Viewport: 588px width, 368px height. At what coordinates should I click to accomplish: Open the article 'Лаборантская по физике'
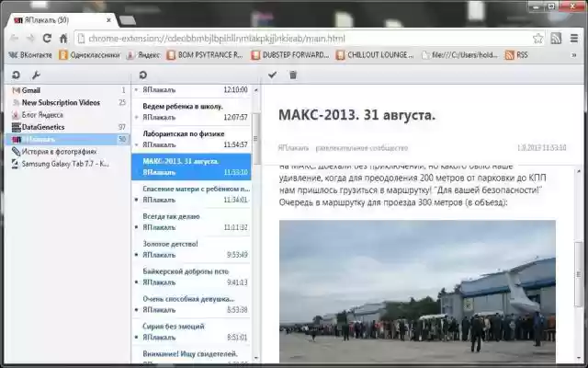point(184,133)
